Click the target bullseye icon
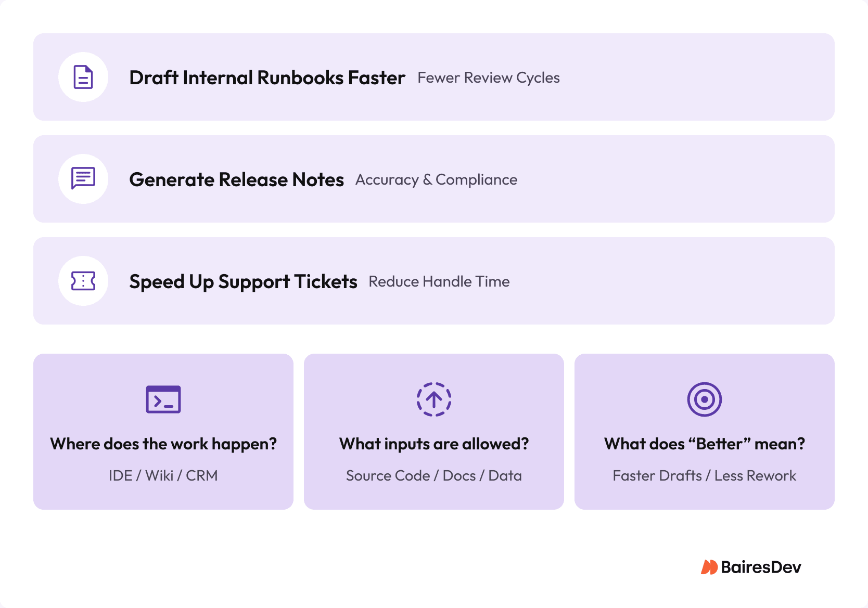 [705, 399]
